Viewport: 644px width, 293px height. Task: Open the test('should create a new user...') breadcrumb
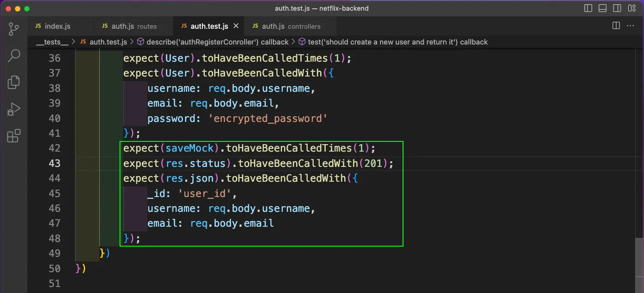[398, 42]
